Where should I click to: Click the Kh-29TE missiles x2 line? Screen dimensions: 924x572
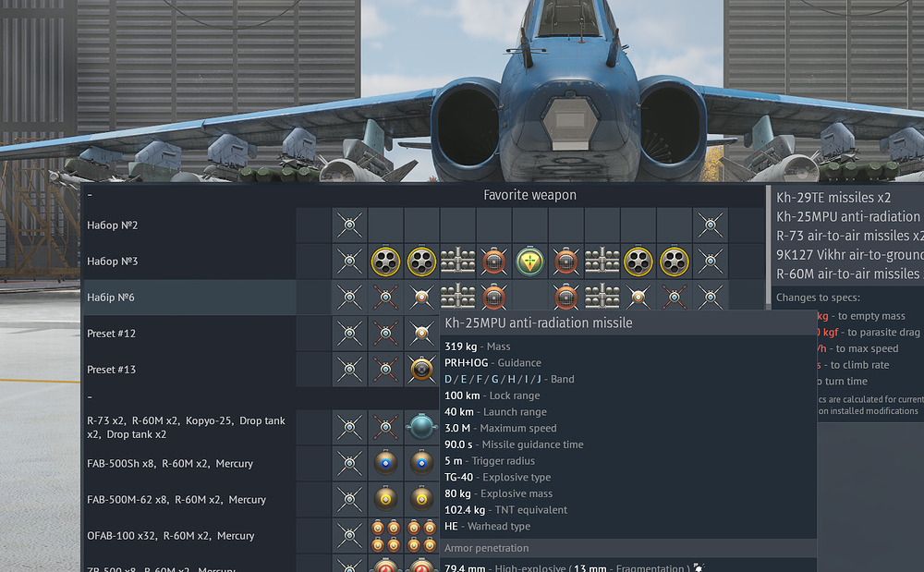tap(833, 198)
